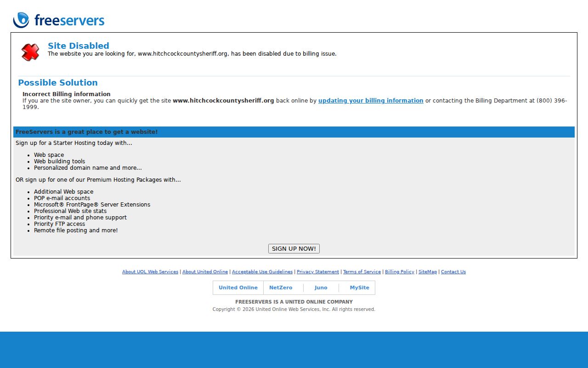Open the SiteMap link
Viewport: 588px width, 368px height.
coord(428,272)
